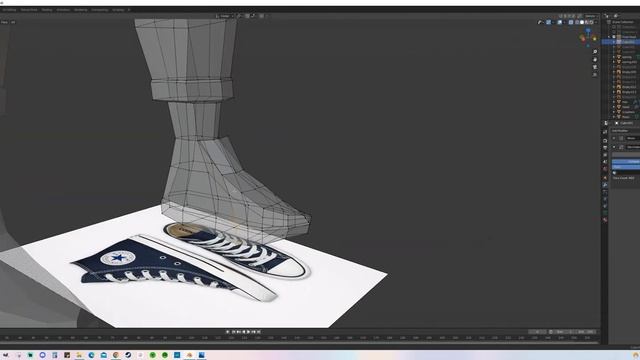Open Blender from the Windows taskbar
Viewport: 640px width, 360px height.
[189, 355]
